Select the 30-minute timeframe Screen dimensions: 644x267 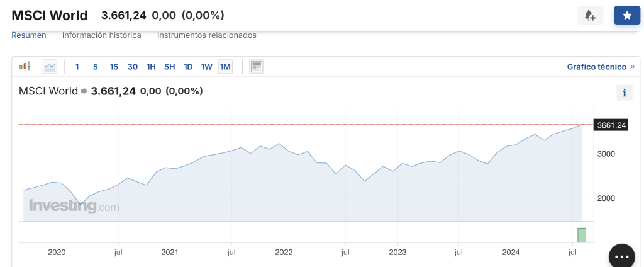pyautogui.click(x=133, y=67)
